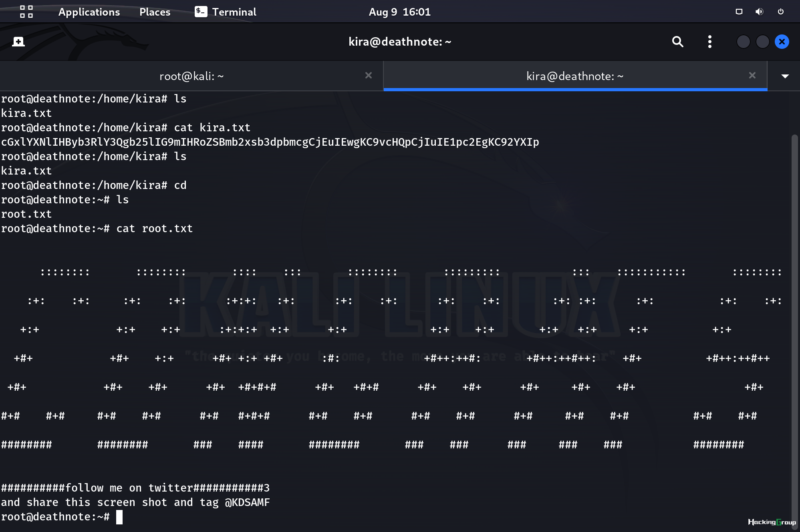The image size is (800, 532).
Task: Open a new terminal tab with plus icon
Action: click(x=18, y=42)
